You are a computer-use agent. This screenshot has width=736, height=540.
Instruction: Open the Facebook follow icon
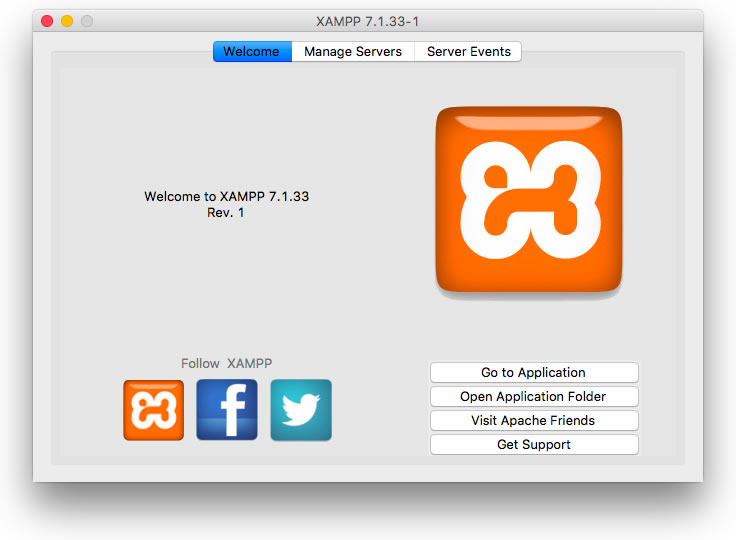pyautogui.click(x=227, y=409)
